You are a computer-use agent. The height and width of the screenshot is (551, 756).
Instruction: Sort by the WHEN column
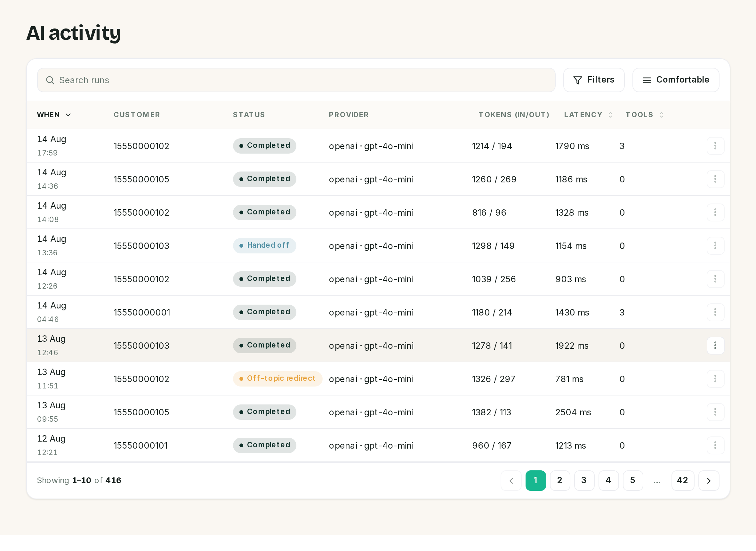tap(54, 115)
